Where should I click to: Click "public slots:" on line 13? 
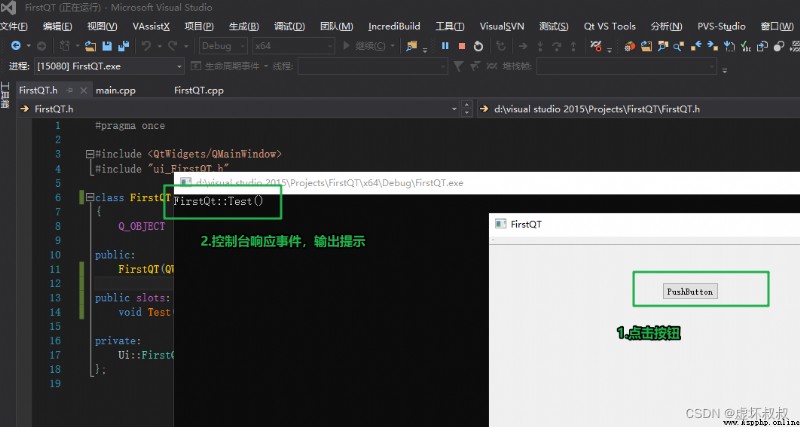[x=133, y=297]
